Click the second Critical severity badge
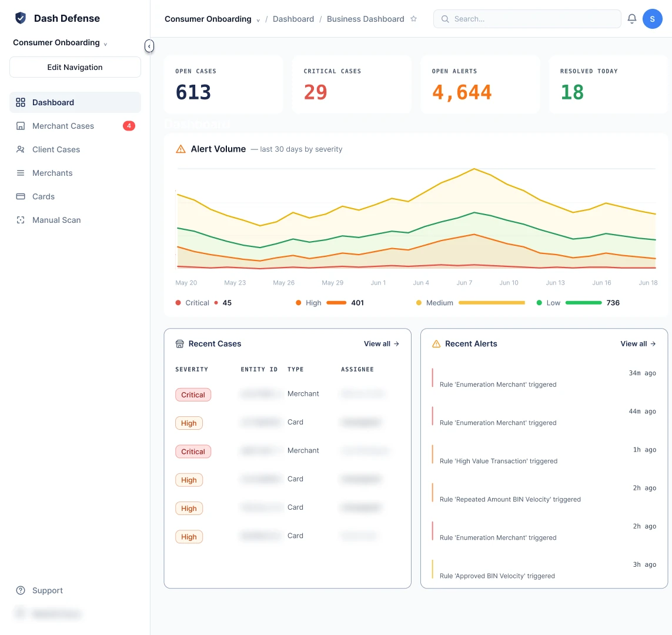Viewport: 672px width, 635px height. click(193, 452)
